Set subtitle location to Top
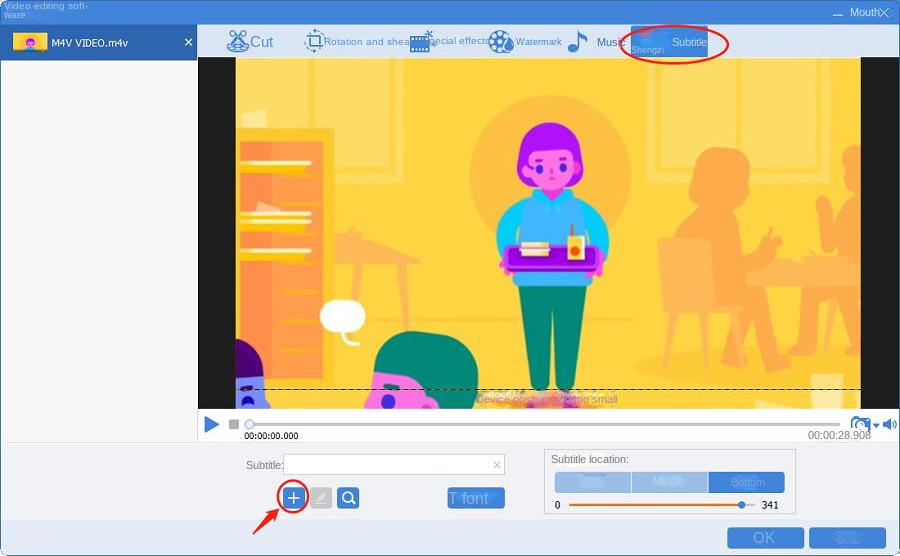 592,482
